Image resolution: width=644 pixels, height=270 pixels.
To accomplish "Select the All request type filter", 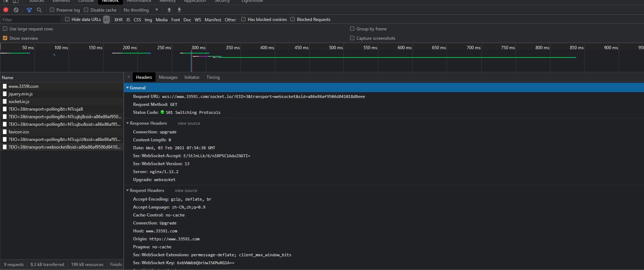I will click(x=106, y=20).
